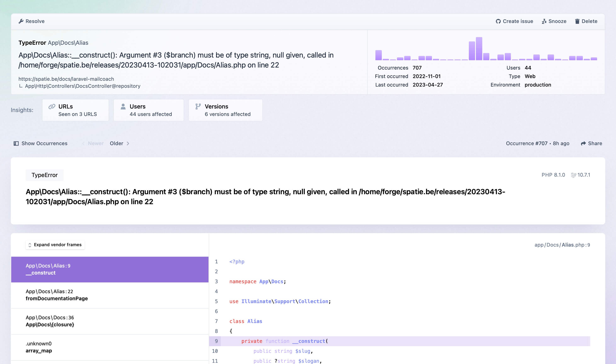The width and height of the screenshot is (616, 364).
Task: Click the tallest bar in occurrences chart
Action: [x=479, y=49]
